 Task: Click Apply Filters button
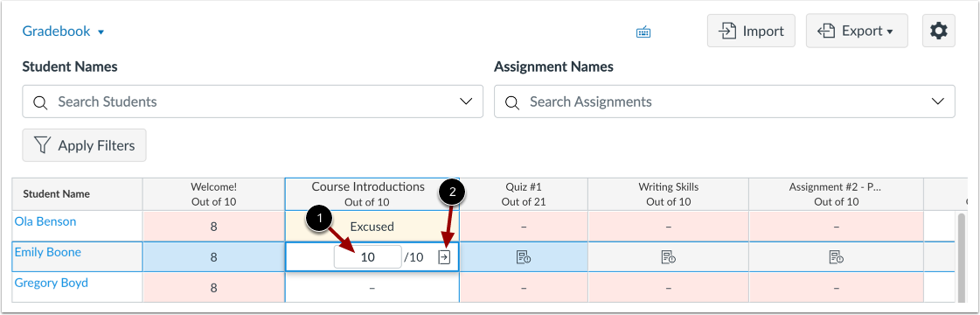pos(85,145)
